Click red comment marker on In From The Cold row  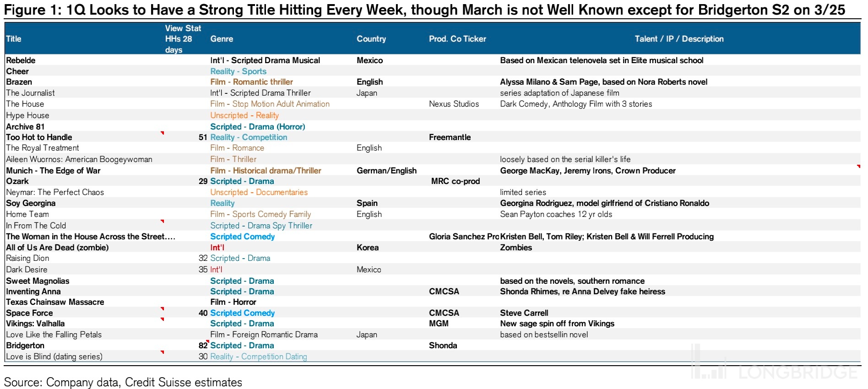[163, 222]
